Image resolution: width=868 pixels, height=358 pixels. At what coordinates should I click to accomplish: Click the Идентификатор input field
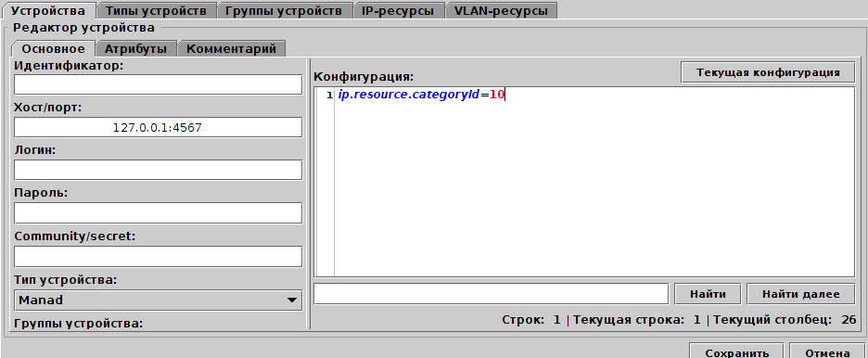point(159,84)
